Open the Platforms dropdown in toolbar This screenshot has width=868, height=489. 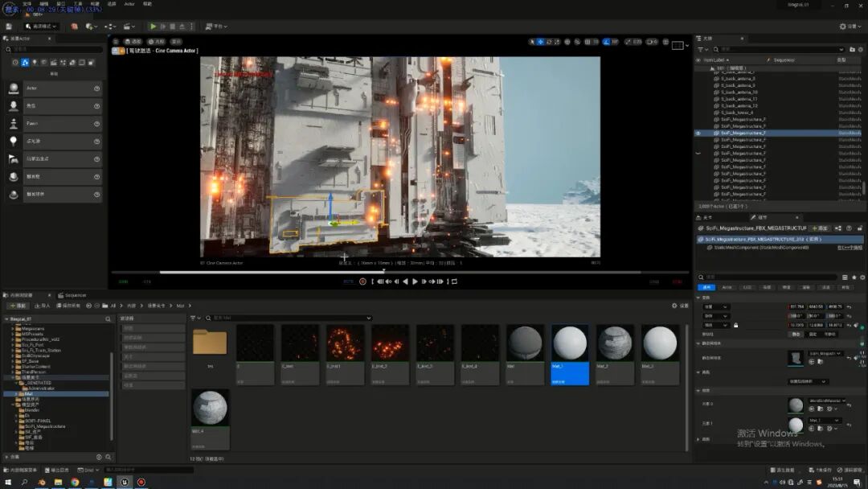[216, 26]
